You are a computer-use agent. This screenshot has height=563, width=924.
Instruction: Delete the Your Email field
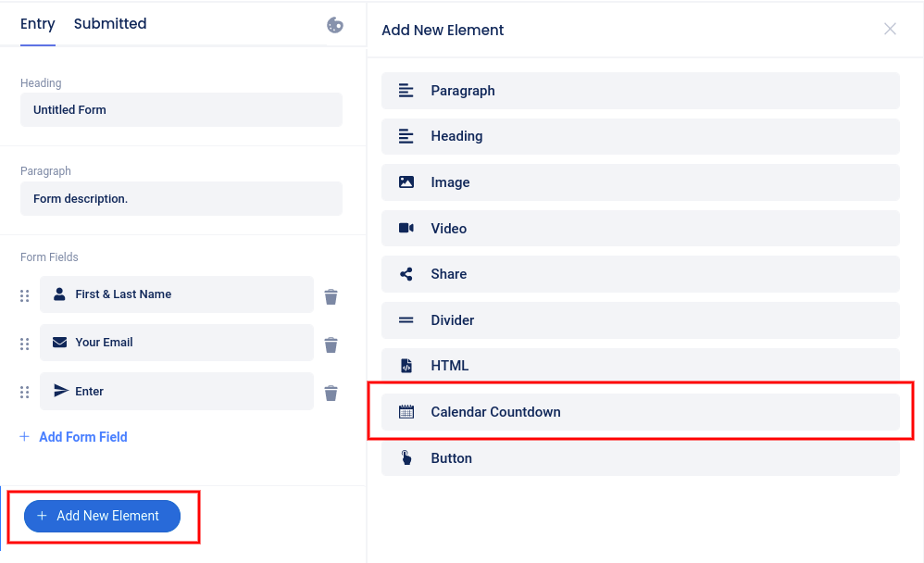pos(331,344)
